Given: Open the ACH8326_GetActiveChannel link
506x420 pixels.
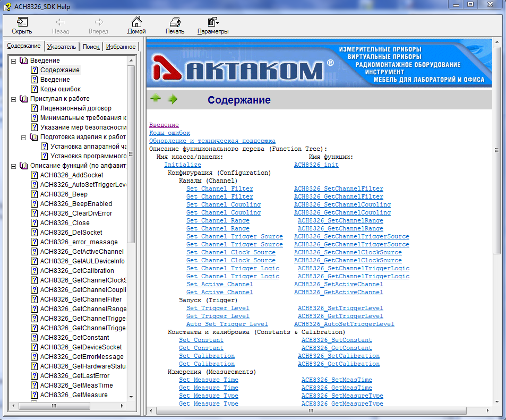Looking at the screenshot, I should [339, 293].
